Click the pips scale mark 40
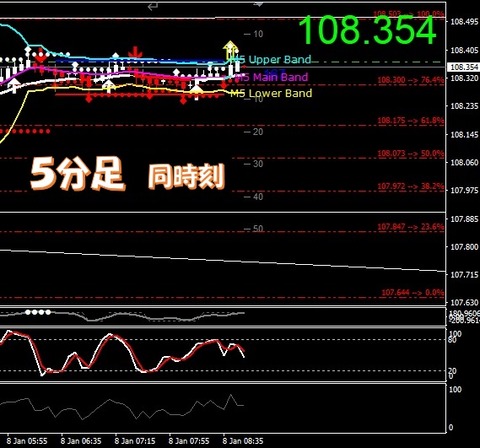 (x=254, y=197)
